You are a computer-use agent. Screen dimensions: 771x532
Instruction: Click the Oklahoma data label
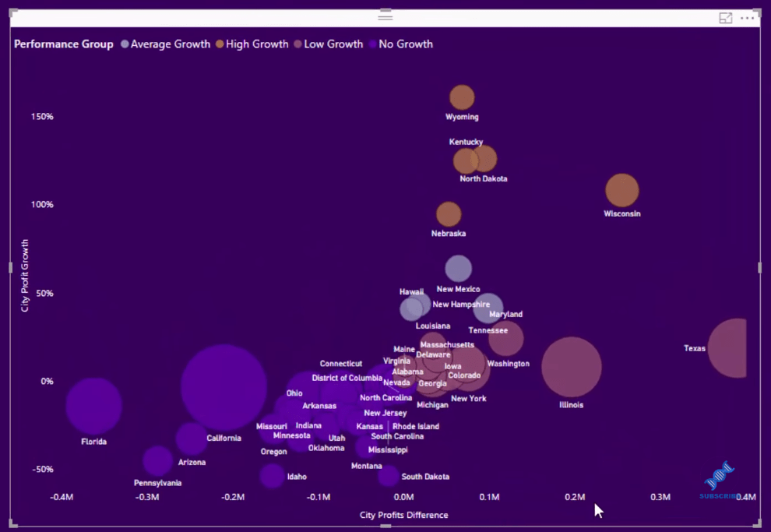click(x=326, y=448)
